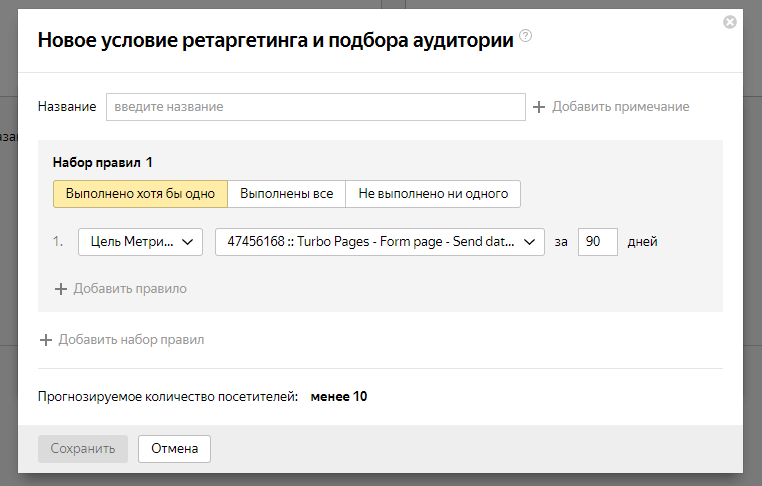Click the arrow on Turbo Pages goal dropdown
Viewport: 762px width, 486px height.
[531, 242]
